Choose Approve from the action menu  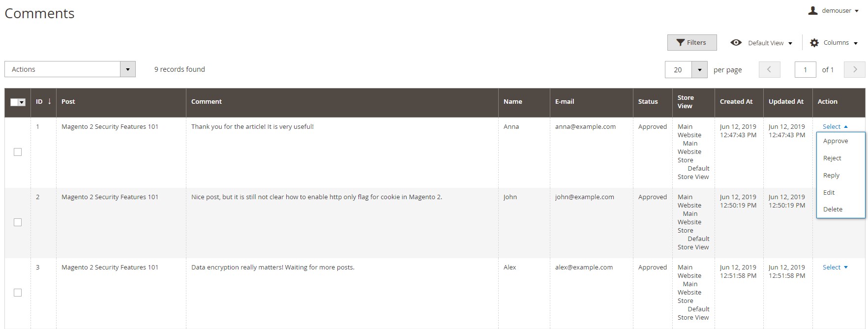pyautogui.click(x=835, y=141)
